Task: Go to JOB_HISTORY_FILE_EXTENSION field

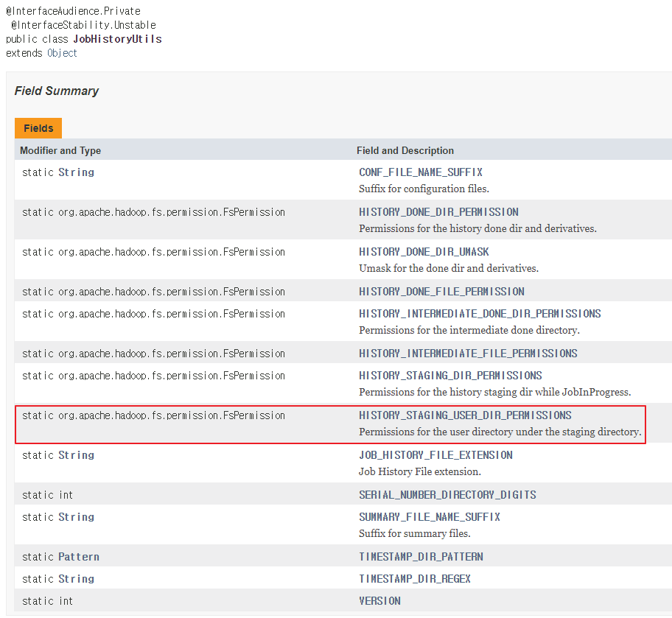Action: point(435,455)
